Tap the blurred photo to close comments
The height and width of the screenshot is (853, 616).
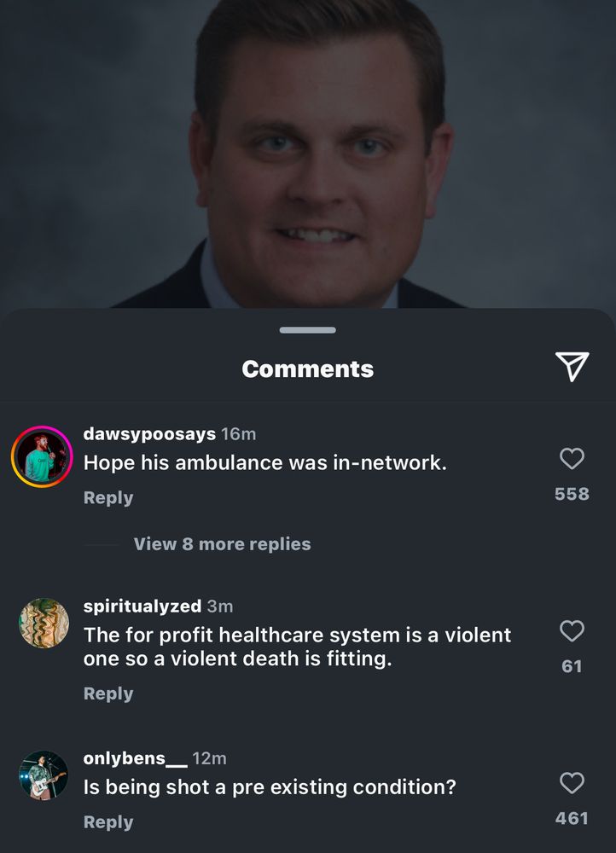click(x=307, y=154)
